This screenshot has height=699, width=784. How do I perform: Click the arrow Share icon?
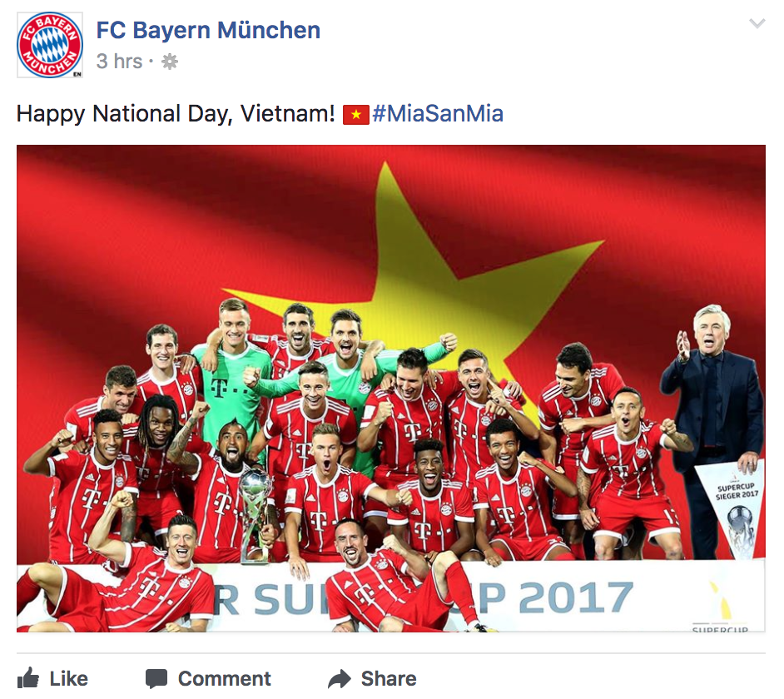click(x=340, y=679)
